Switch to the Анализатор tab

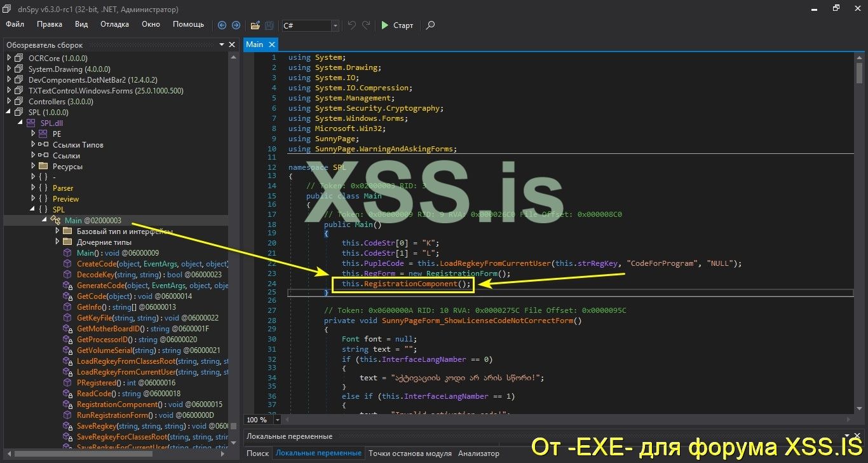pyautogui.click(x=478, y=453)
